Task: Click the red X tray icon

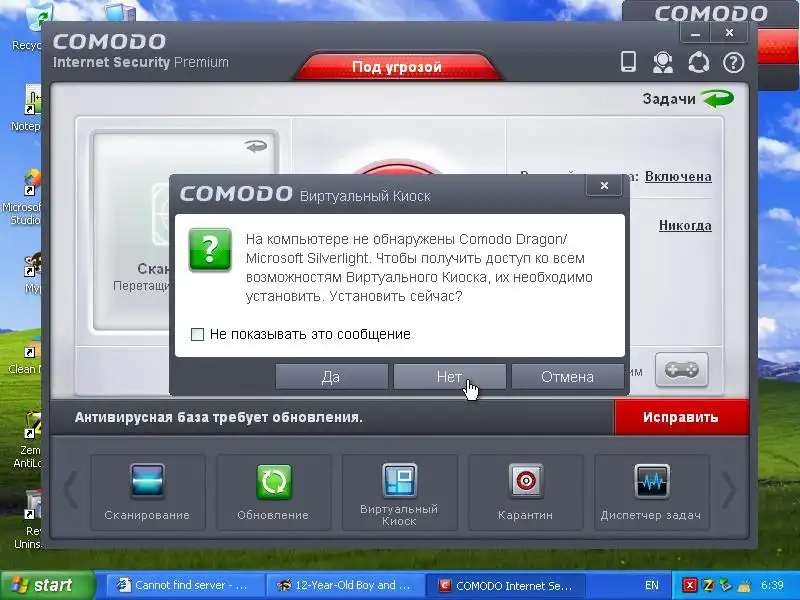Action: point(689,585)
